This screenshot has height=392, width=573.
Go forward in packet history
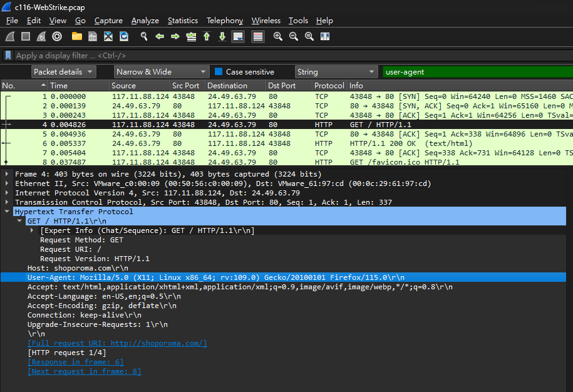point(175,36)
